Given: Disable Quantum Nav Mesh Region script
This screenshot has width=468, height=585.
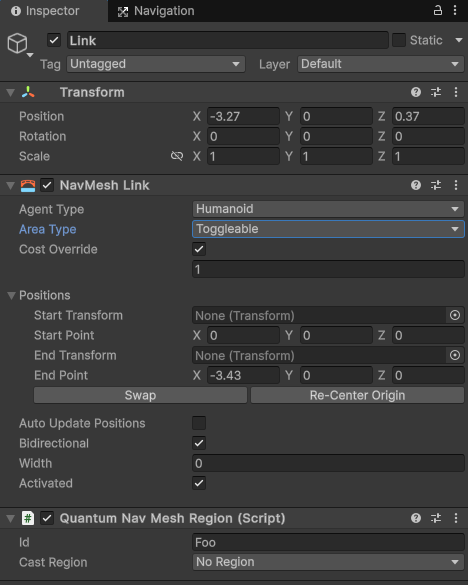Looking at the screenshot, I should (x=47, y=518).
